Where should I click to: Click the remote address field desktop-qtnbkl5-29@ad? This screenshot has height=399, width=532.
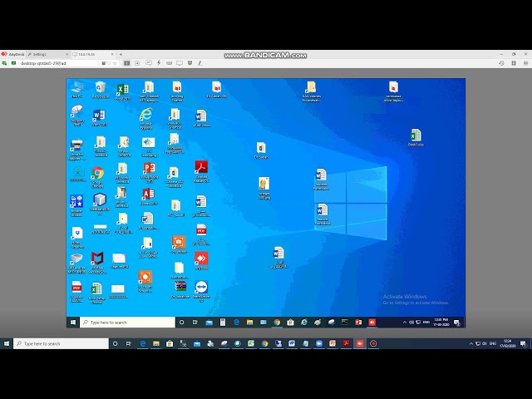pos(59,63)
